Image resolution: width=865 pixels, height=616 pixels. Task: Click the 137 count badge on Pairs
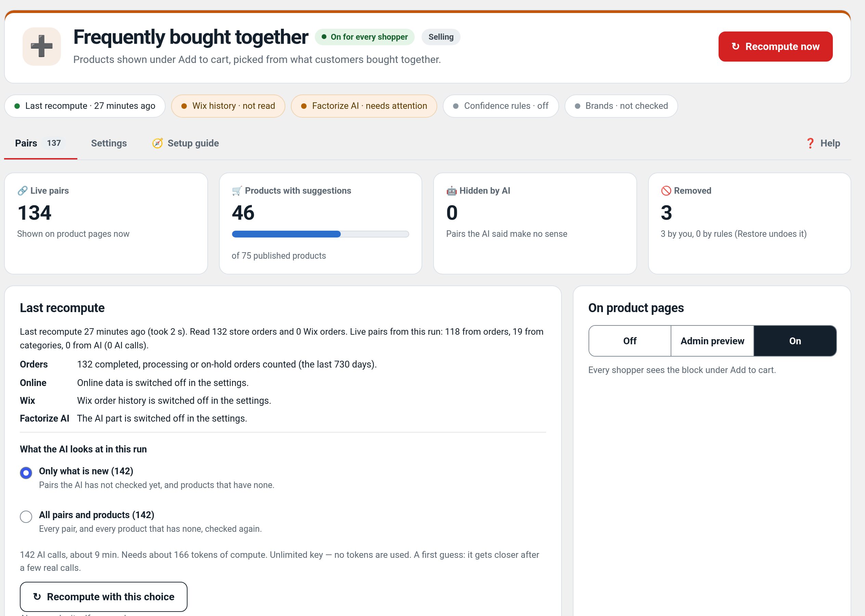(x=54, y=143)
